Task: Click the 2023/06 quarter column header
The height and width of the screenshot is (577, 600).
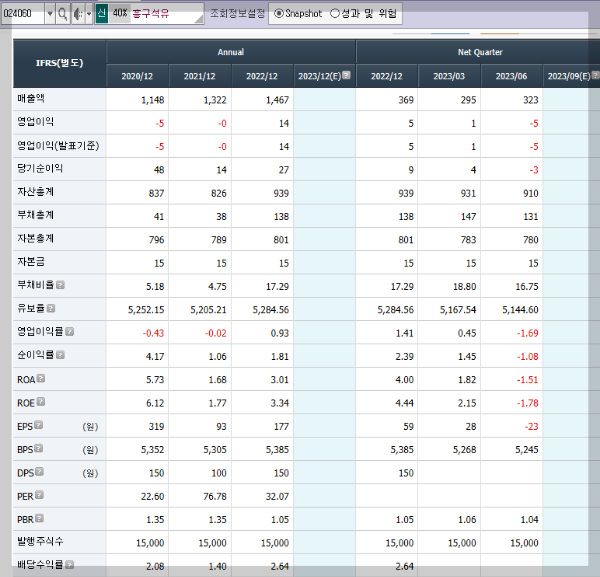Action: tap(511, 76)
